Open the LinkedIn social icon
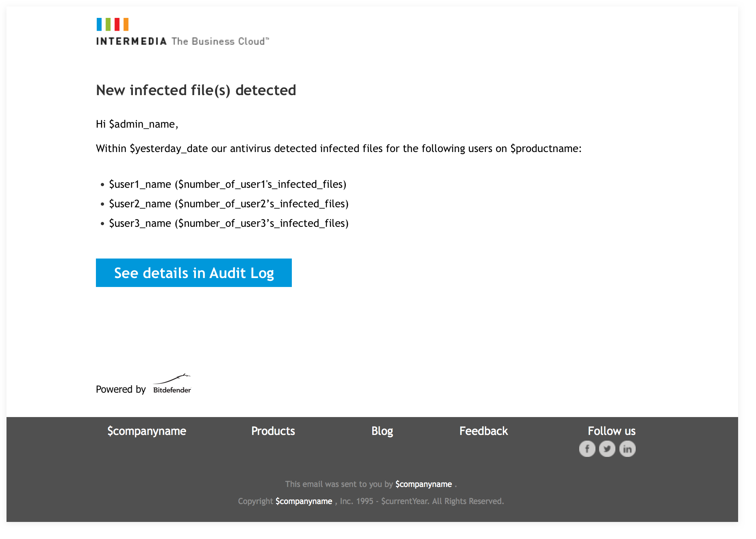756x539 pixels. [x=627, y=449]
